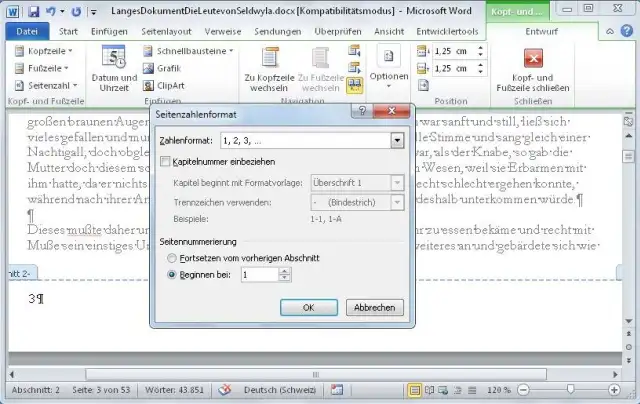
Task: Click the dialog help question mark button
Action: click(362, 111)
